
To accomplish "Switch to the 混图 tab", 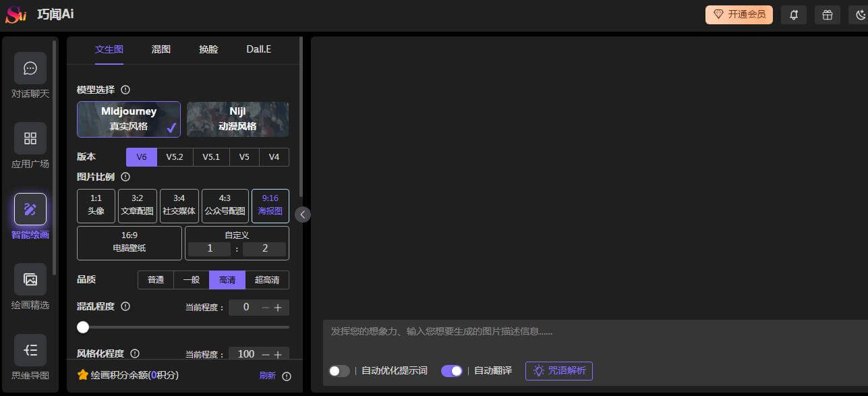I will (x=161, y=49).
